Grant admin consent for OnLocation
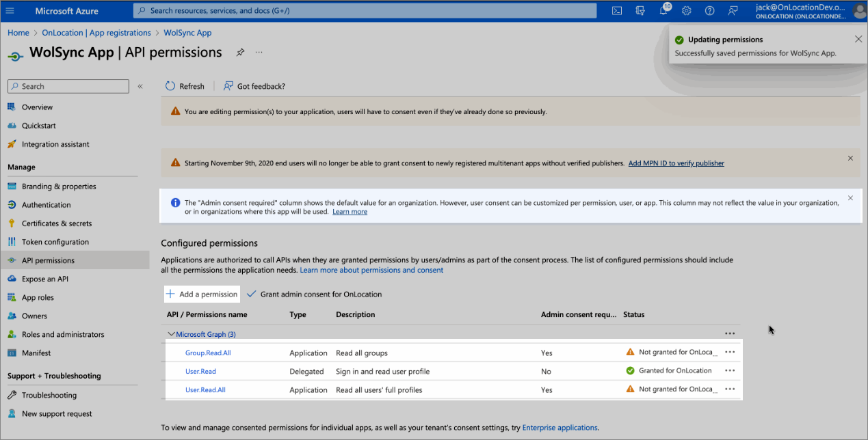Image resolution: width=868 pixels, height=440 pixels. point(315,294)
